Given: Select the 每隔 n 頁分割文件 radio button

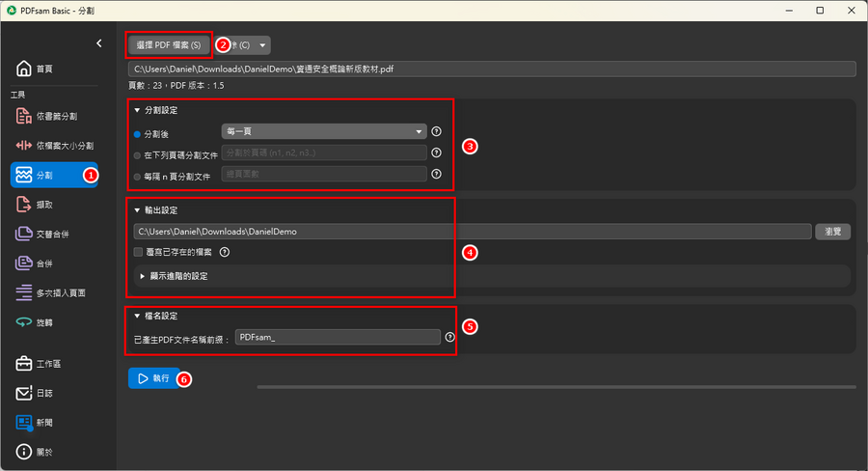Looking at the screenshot, I should coord(137,177).
